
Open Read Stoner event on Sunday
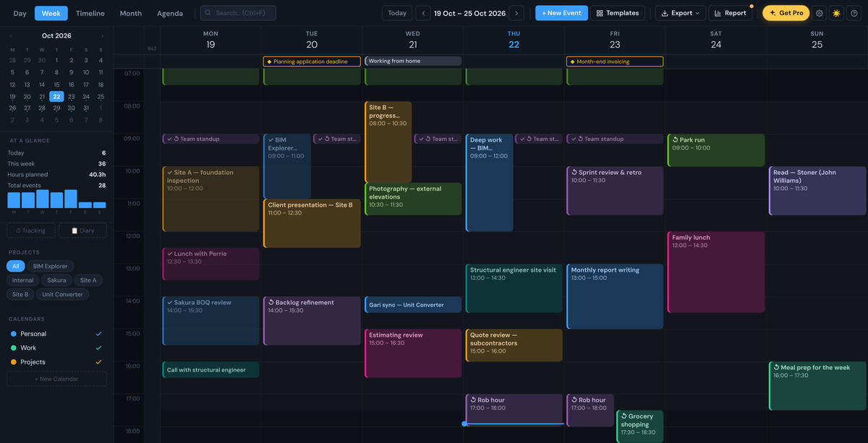[817, 191]
